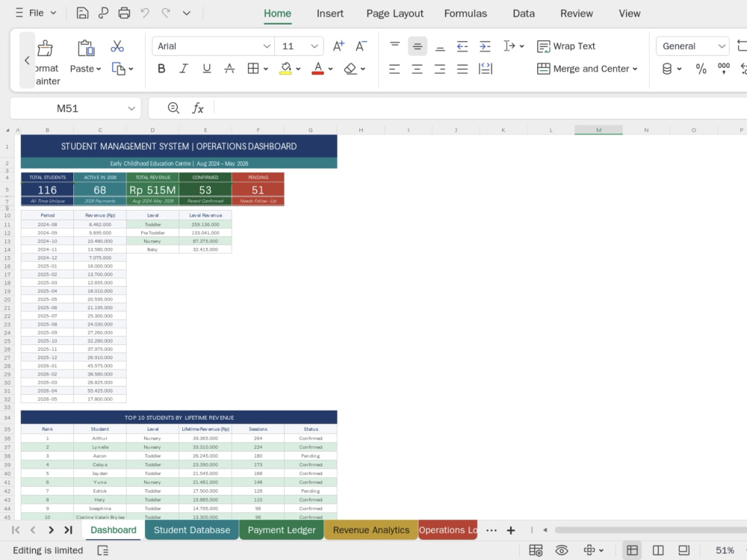Expand fill color dropdown arrow
The image size is (747, 560).
[298, 69]
